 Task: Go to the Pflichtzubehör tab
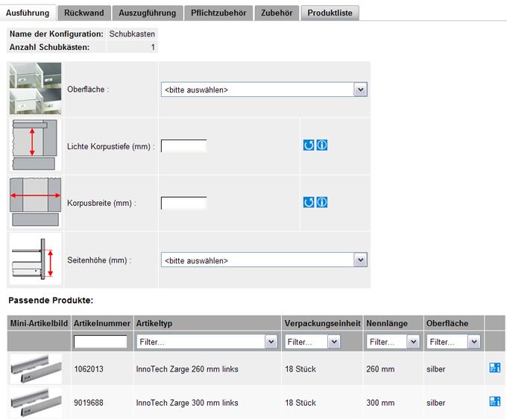click(x=218, y=13)
